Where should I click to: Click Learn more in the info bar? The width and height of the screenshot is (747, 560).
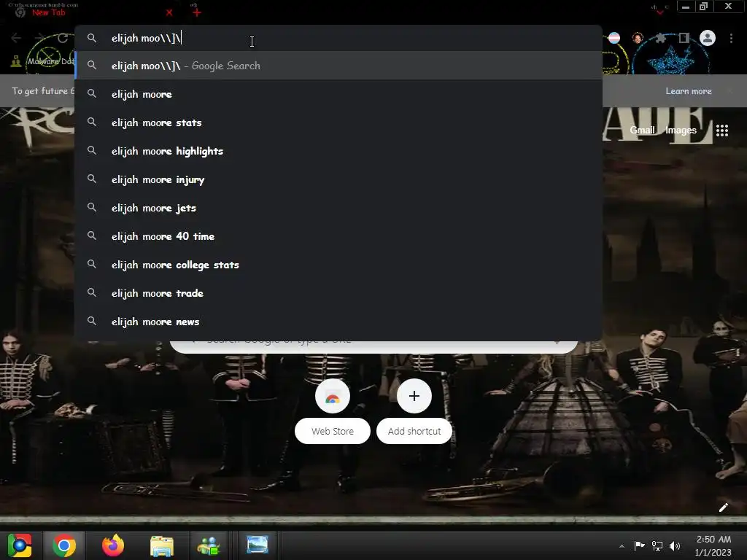coord(689,91)
